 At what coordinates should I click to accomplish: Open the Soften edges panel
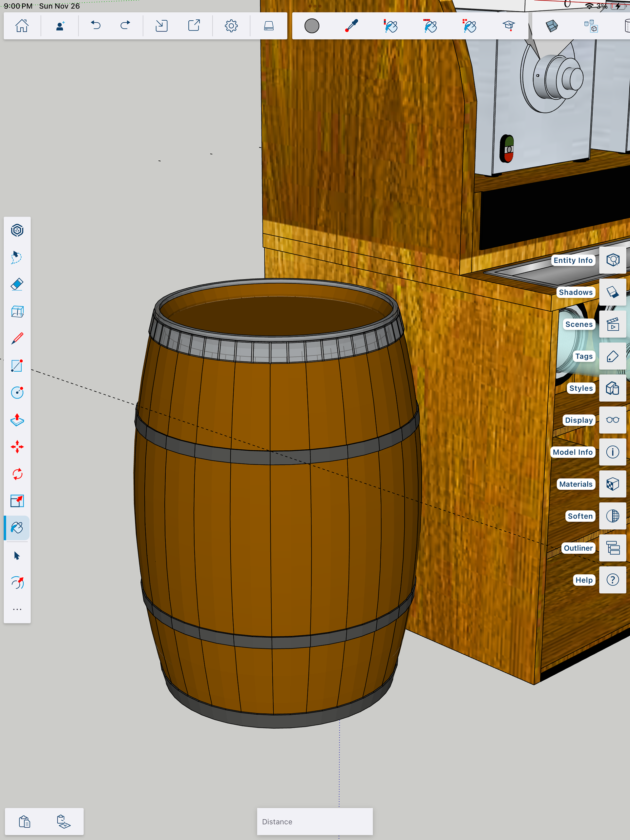point(612,516)
